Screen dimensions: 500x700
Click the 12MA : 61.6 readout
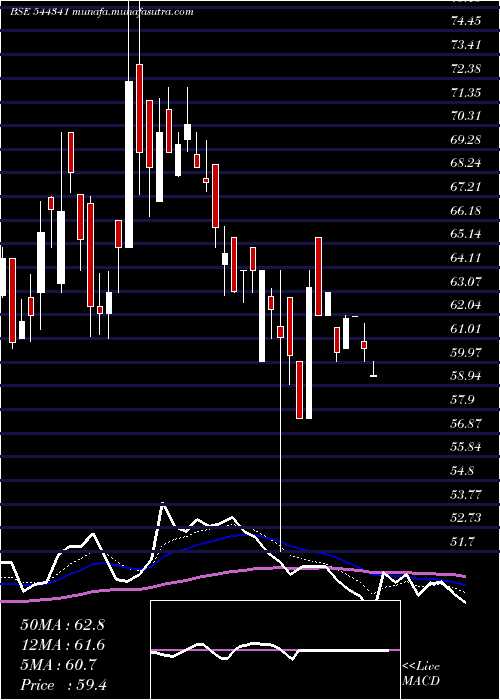tap(62, 645)
